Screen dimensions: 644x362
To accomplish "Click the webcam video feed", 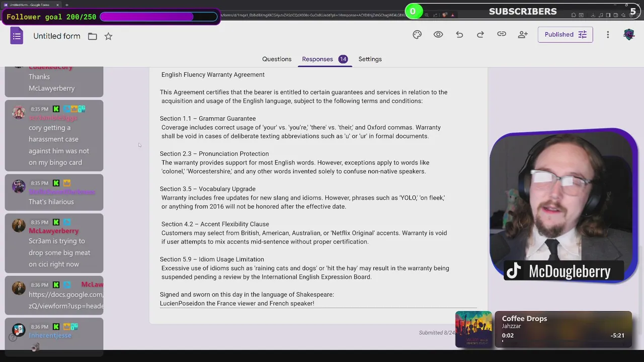I will [x=564, y=206].
